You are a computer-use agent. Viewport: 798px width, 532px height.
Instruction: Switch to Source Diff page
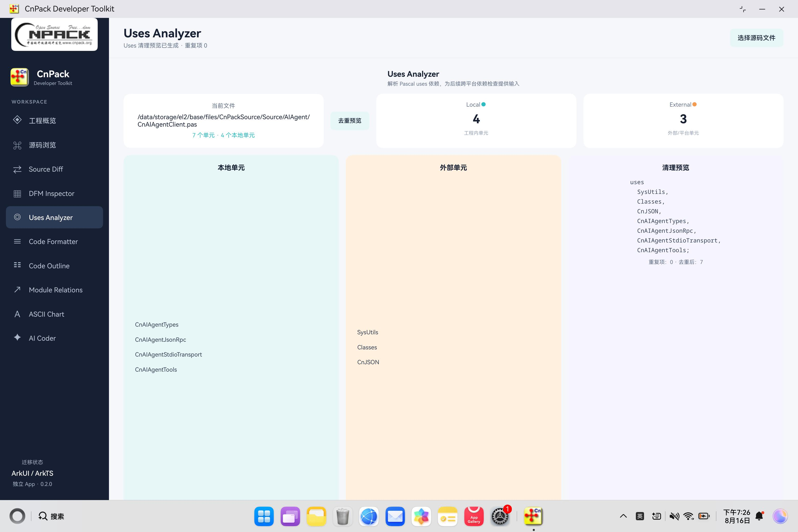[54, 169]
